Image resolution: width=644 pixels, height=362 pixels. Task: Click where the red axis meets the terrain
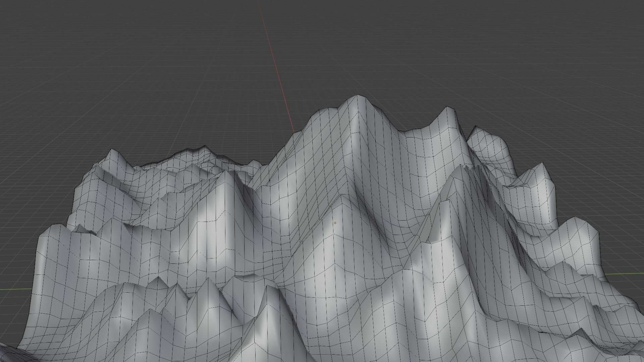pos(294,133)
